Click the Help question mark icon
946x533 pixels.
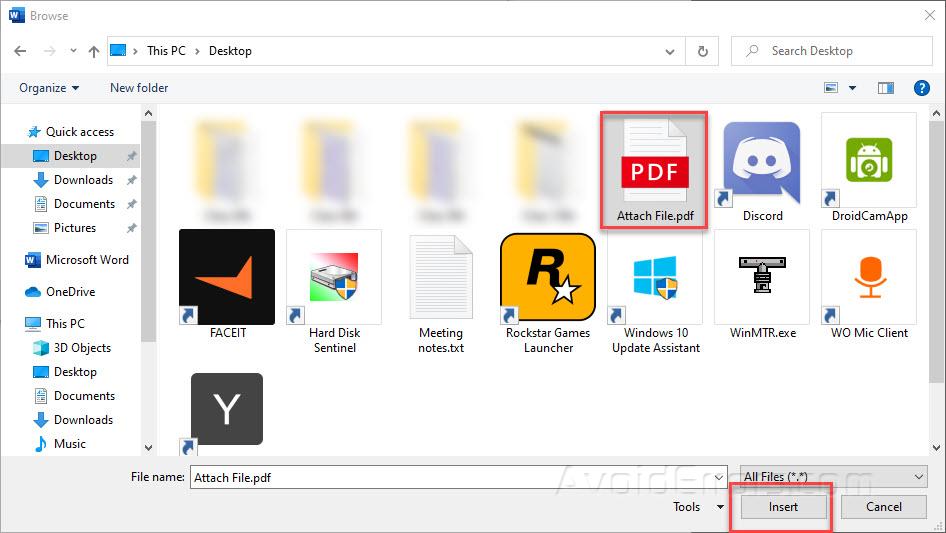922,88
